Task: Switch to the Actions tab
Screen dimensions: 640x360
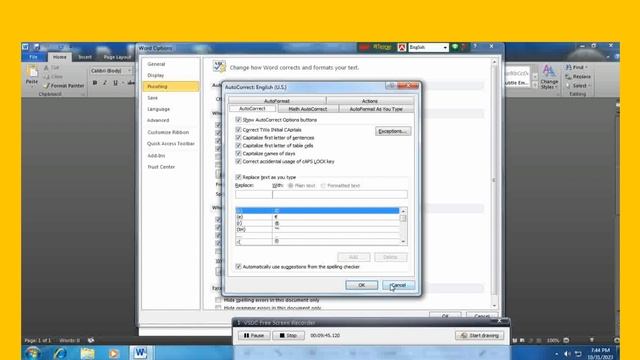Action: (370, 101)
